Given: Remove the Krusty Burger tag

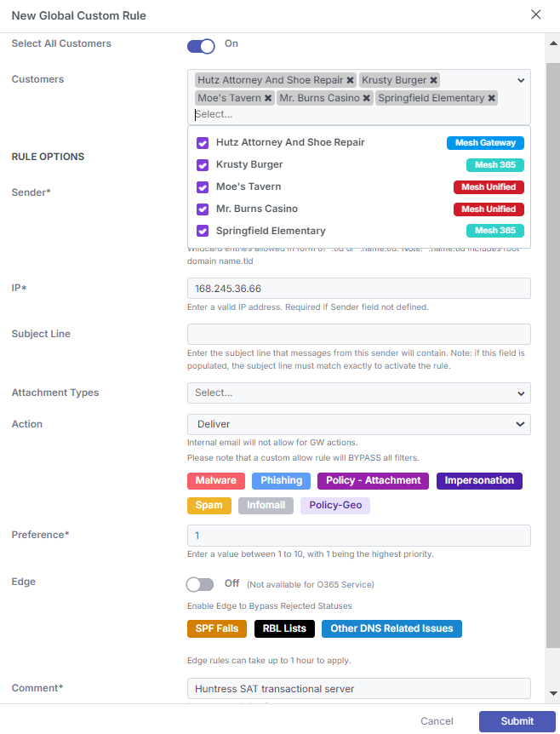Looking at the screenshot, I should (434, 80).
